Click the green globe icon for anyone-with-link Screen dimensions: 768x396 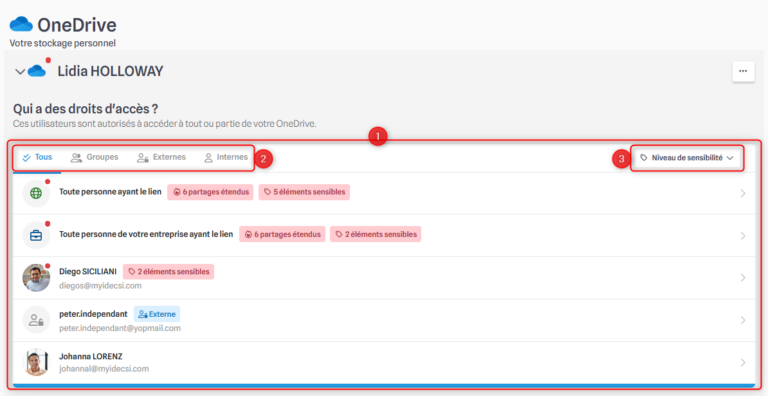click(x=36, y=193)
